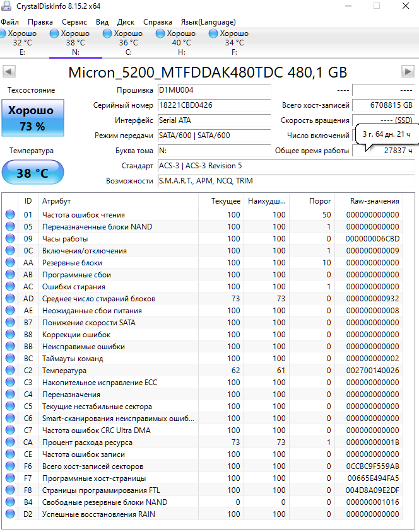419x532 pixels.
Task: Select disk E: at 32 °C
Action: (22, 43)
